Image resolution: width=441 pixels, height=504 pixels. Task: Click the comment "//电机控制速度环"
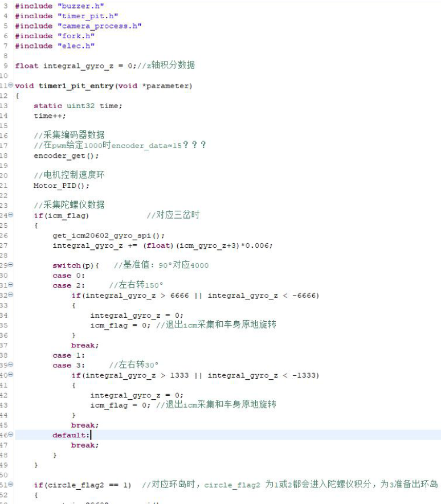[x=69, y=175]
